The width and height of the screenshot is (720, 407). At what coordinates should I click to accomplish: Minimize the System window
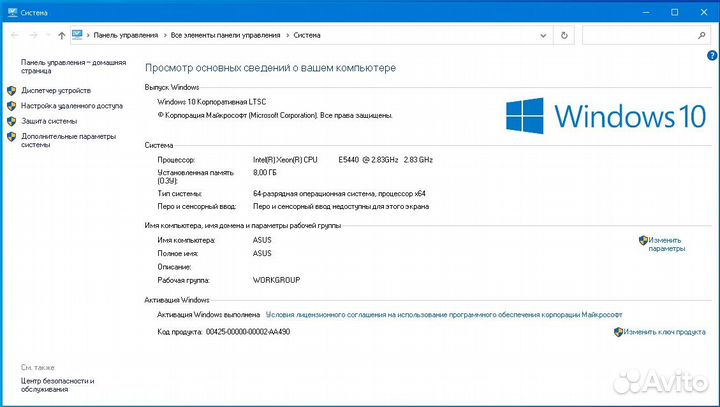click(x=646, y=12)
